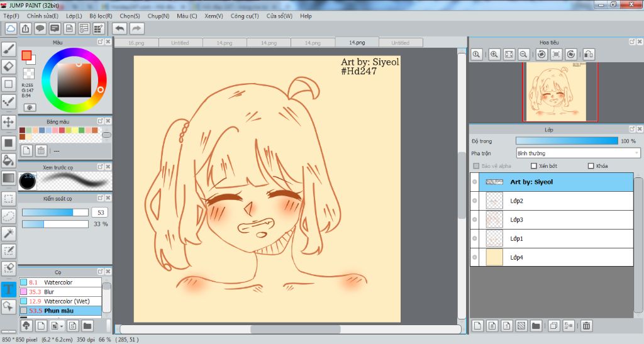Image resolution: width=644 pixels, height=344 pixels.
Task: Open the 'Bình thường' blend mode dropdown
Action: tap(578, 153)
